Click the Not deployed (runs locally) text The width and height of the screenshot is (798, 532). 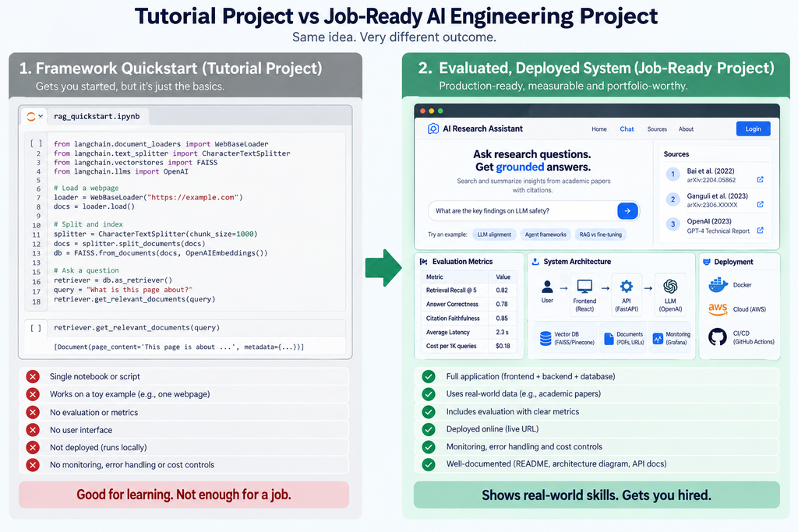point(98,448)
